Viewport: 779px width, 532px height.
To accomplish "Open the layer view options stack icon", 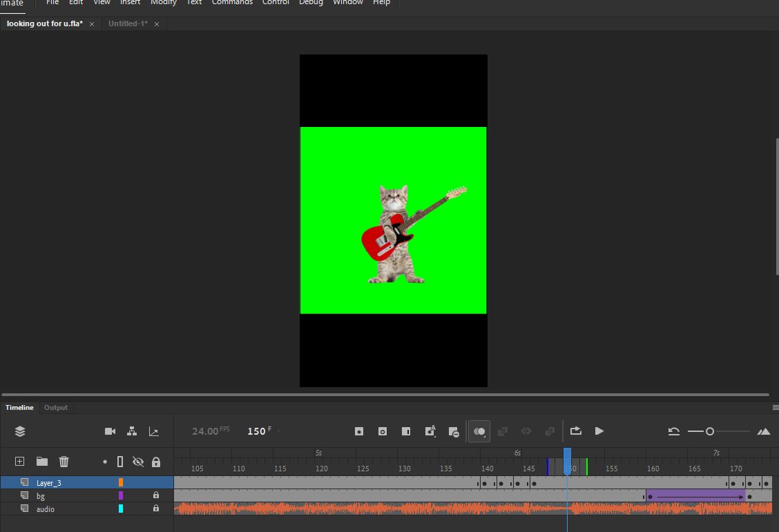I will pyautogui.click(x=20, y=431).
